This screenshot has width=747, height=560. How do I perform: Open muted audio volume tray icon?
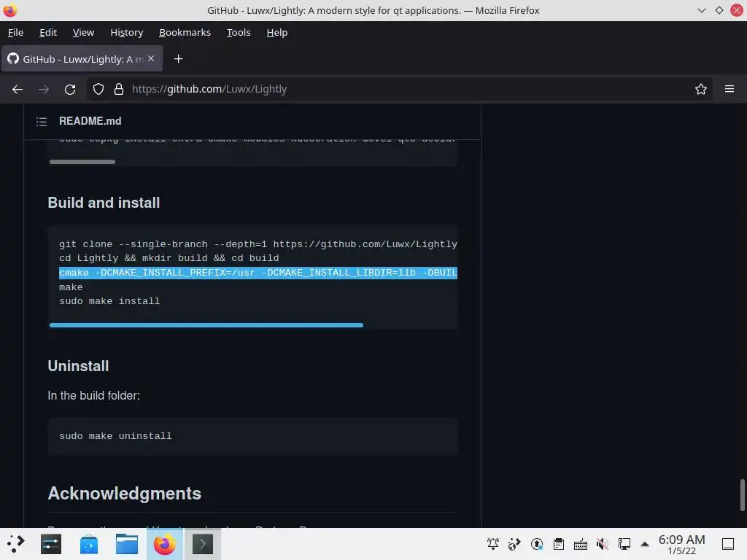pos(602,544)
